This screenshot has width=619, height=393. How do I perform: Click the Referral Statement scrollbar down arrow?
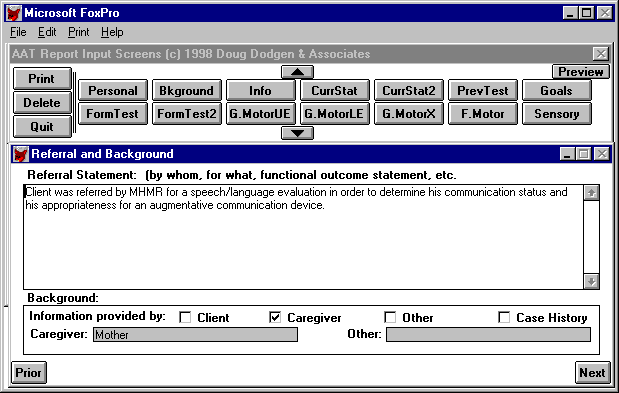591,281
